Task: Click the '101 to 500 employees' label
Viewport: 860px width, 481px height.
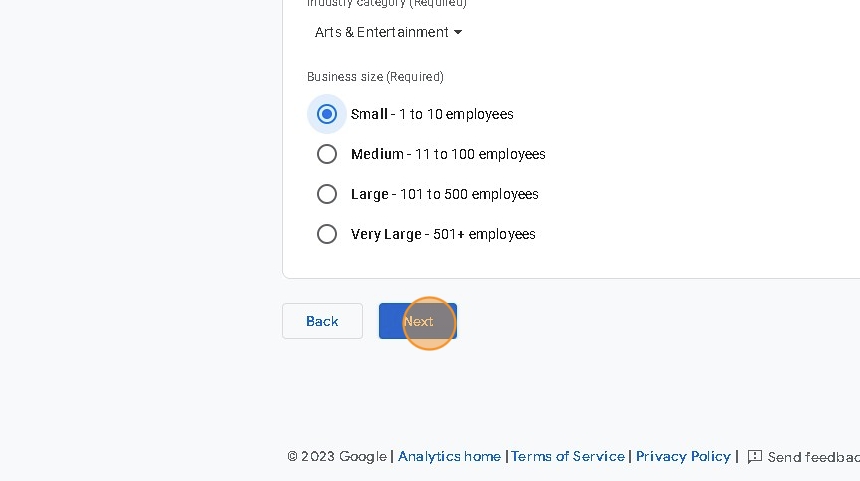Action: click(469, 194)
